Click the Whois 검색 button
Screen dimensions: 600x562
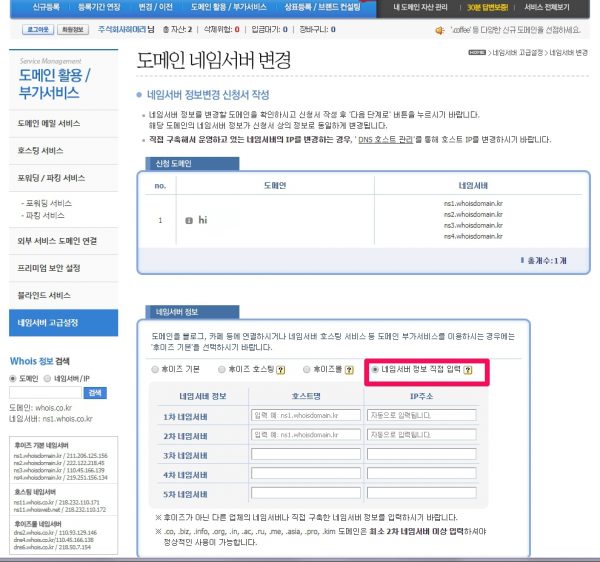click(x=95, y=393)
